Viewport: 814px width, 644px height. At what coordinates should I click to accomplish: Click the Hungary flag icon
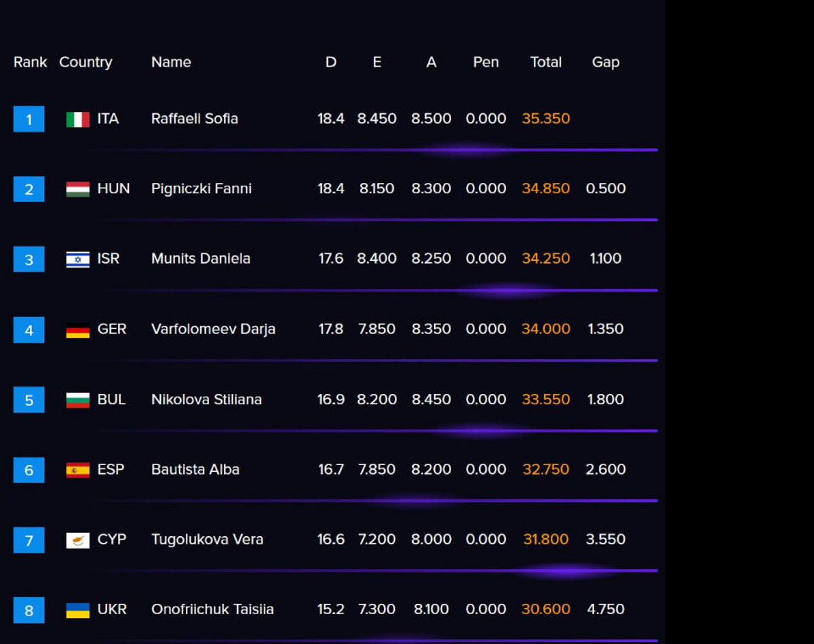(x=77, y=189)
